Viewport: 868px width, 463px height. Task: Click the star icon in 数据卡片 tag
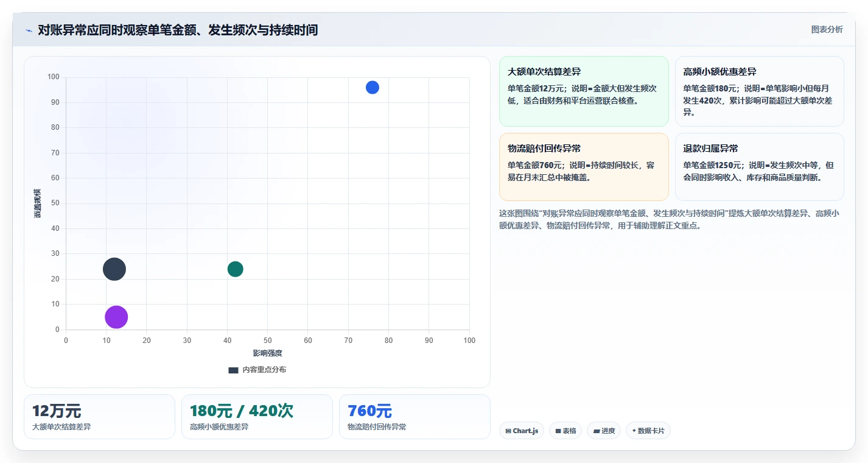[634, 431]
